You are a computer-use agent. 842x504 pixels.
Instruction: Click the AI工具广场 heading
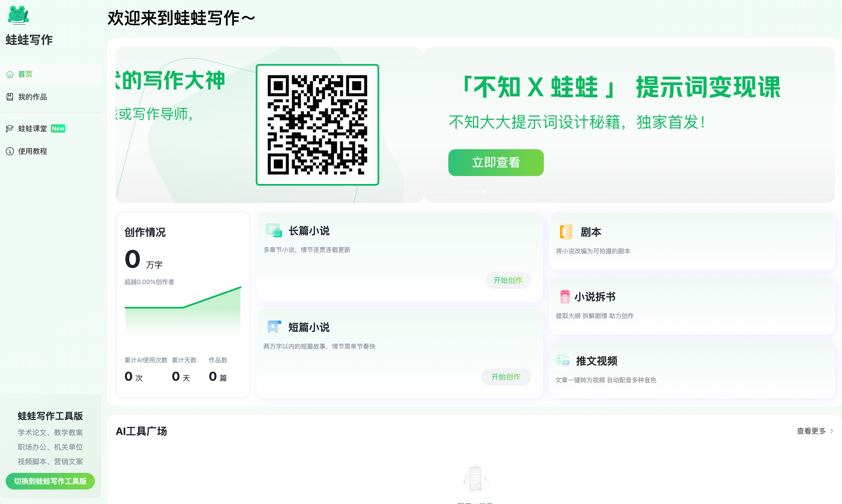click(x=141, y=431)
